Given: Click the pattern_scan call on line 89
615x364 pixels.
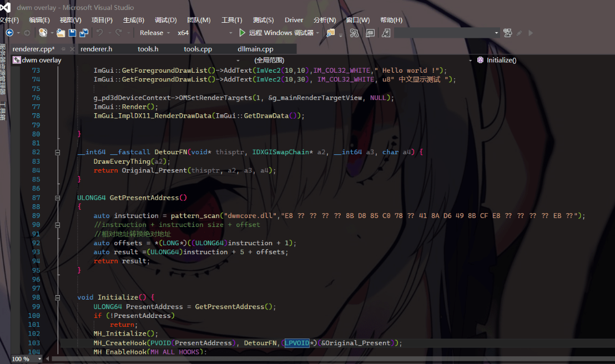Looking at the screenshot, I should pyautogui.click(x=195, y=216).
